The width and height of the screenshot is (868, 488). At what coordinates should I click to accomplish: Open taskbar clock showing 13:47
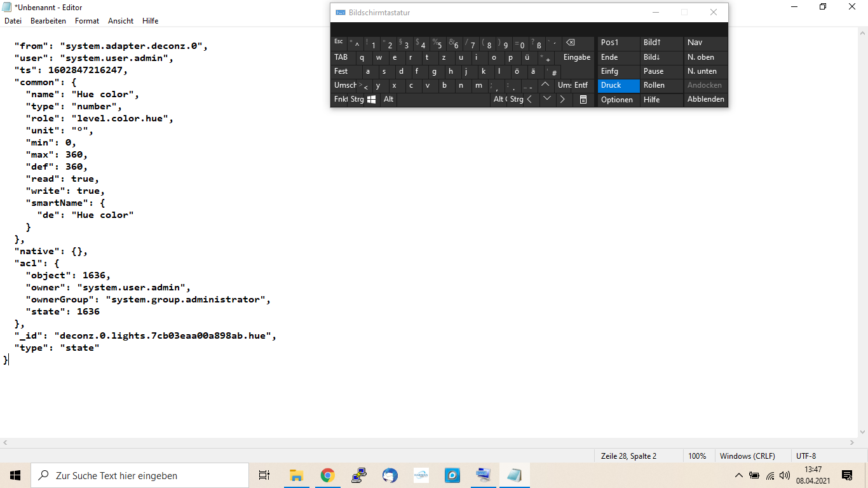tap(813, 475)
